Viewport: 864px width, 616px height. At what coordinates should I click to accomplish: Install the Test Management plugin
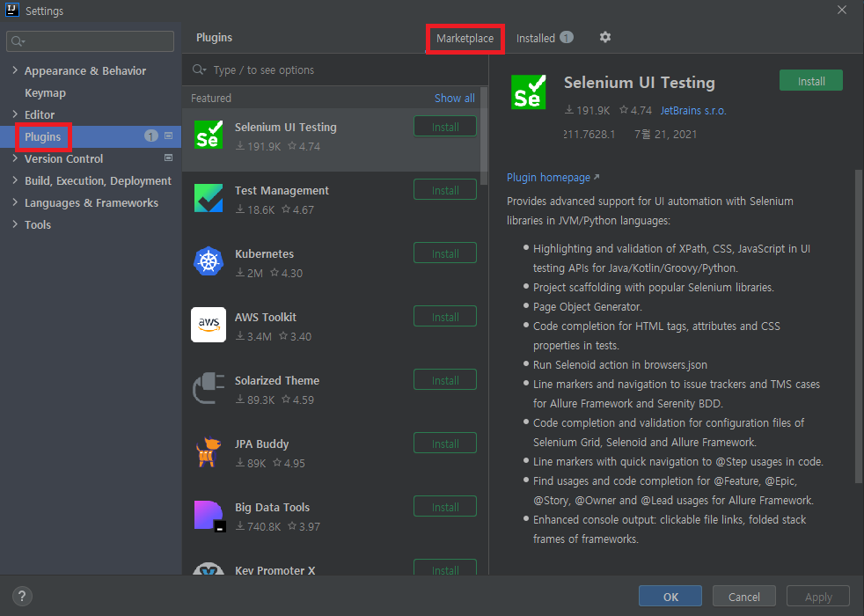pos(445,190)
